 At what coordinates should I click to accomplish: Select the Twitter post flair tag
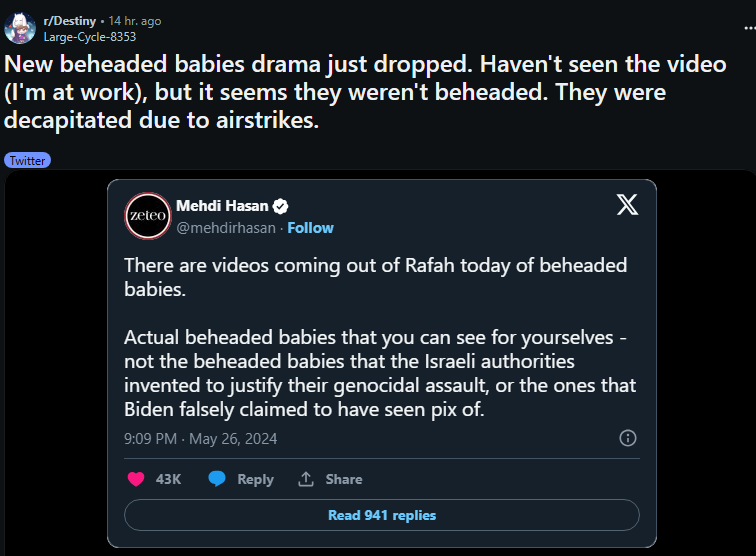(27, 161)
